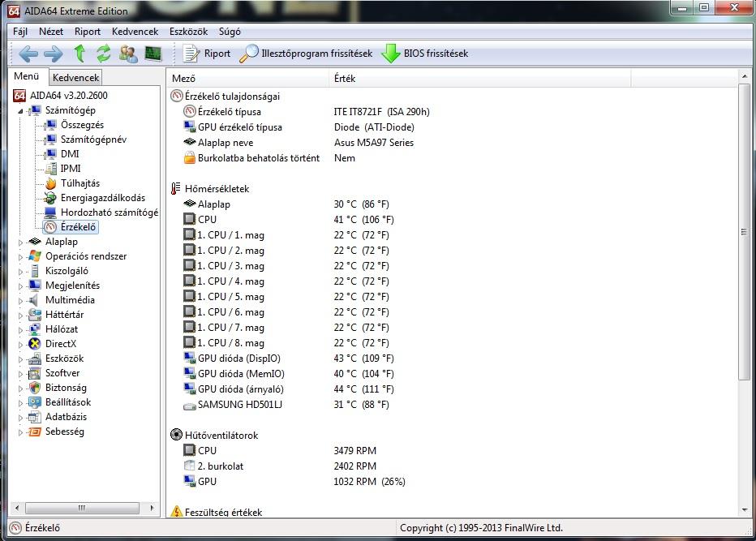Click the Hűtőventilátorok fan icon
The width and height of the screenshot is (756, 541).
(177, 435)
